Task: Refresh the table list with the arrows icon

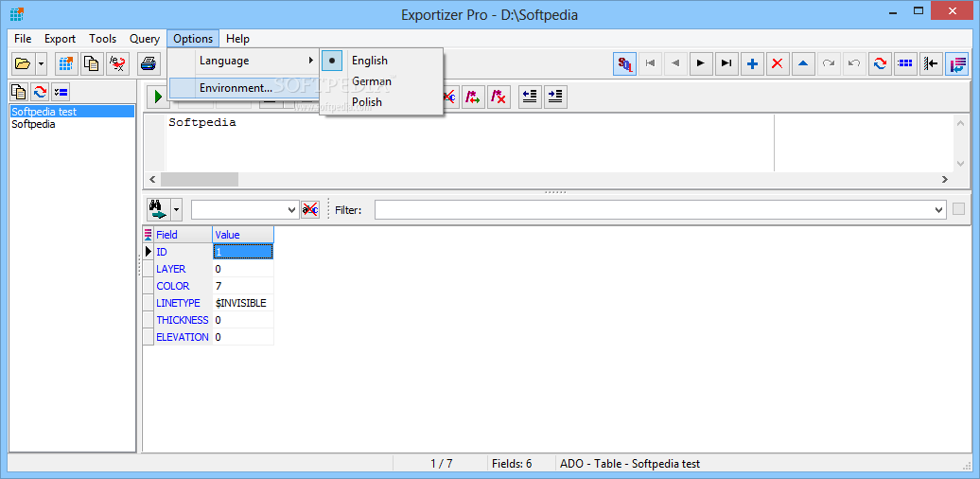Action: [x=40, y=92]
